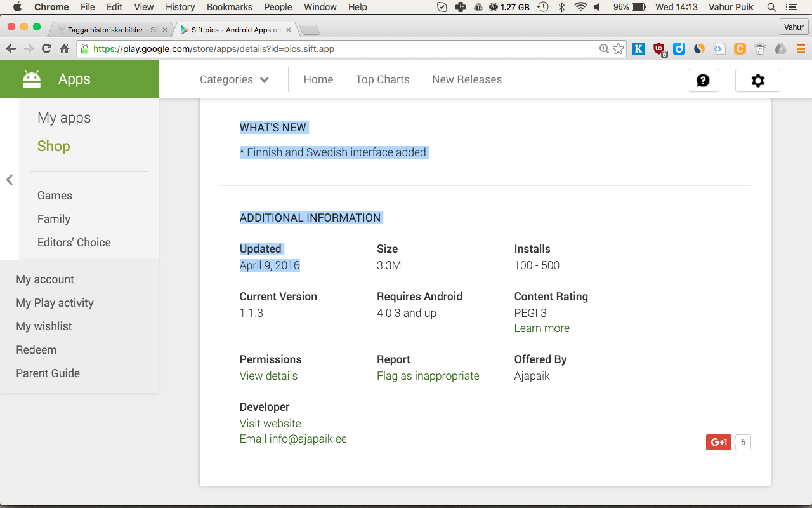Click the Time Machine menu bar icon
Viewport: 812px width, 508px height.
click(x=542, y=7)
